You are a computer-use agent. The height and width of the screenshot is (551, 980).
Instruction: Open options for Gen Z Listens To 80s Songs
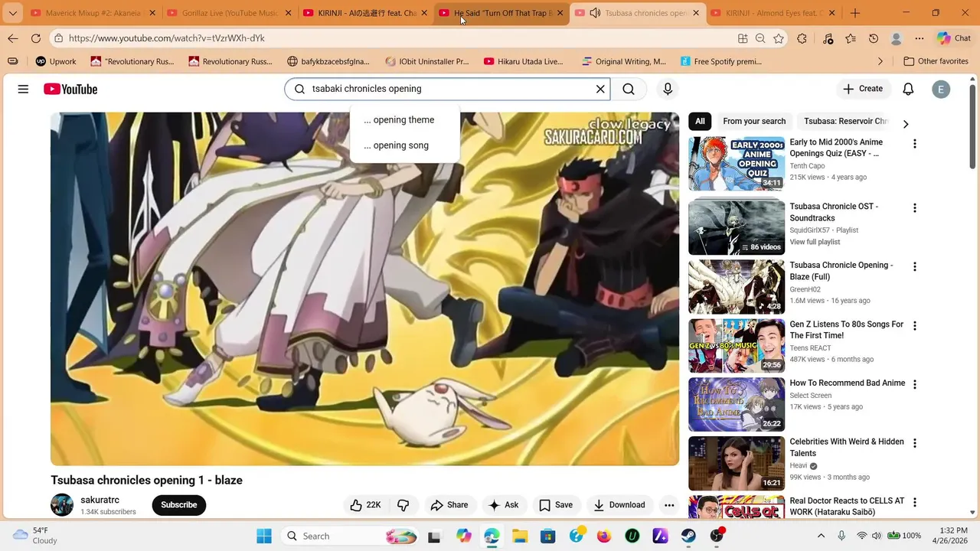[914, 326]
